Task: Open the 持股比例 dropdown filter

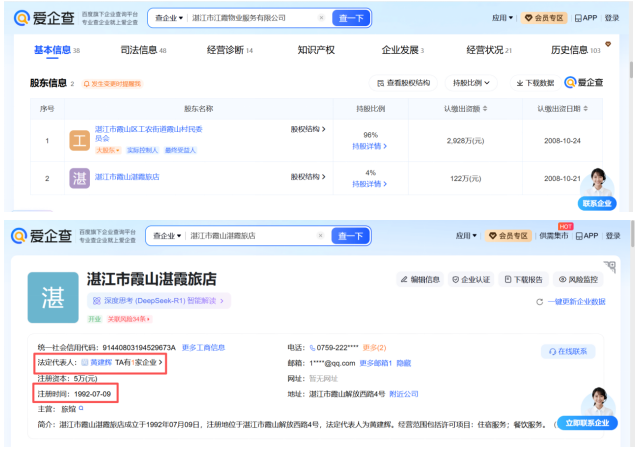Action: (473, 83)
